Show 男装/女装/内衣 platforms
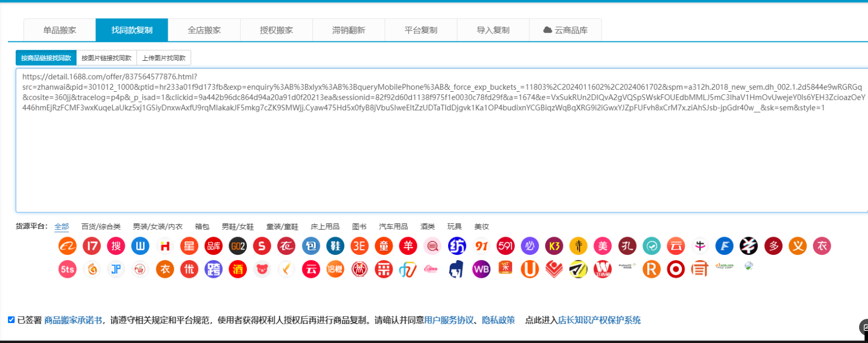Image resolution: width=868 pixels, height=343 pixels. (158, 227)
